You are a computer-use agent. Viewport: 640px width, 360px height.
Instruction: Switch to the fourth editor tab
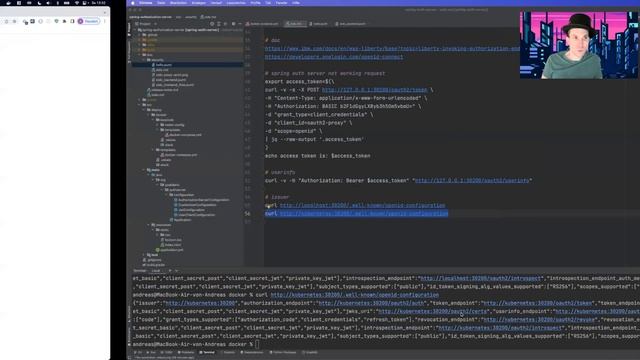(350, 24)
